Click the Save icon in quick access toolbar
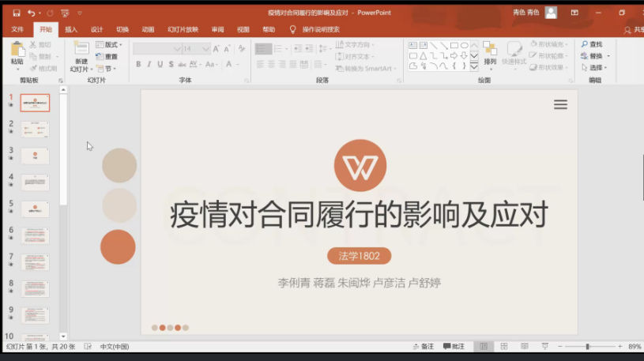 tap(17, 13)
